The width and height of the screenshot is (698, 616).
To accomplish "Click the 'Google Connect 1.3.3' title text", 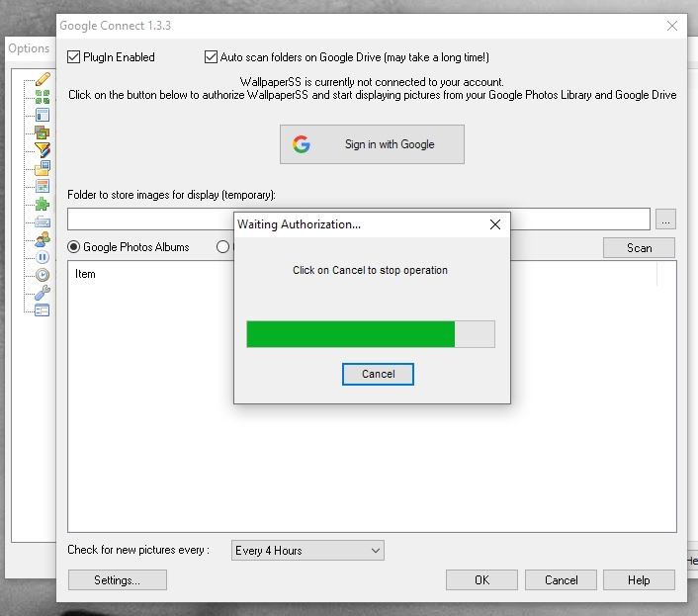I will point(116,26).
